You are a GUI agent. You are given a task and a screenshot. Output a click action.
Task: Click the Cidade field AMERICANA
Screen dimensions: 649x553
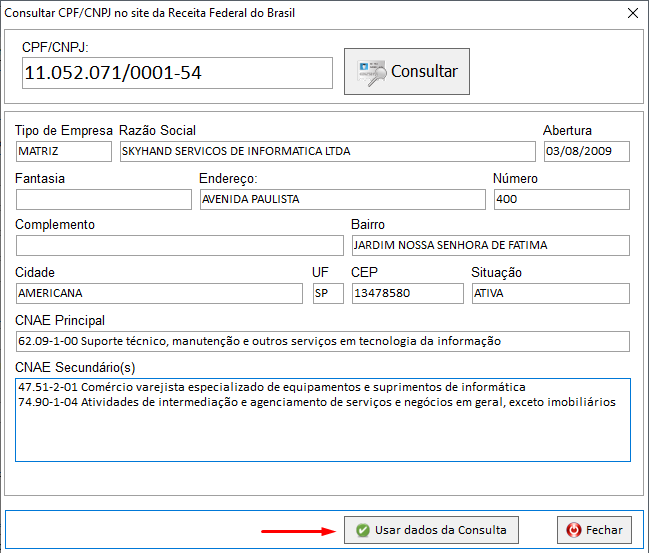tap(159, 293)
